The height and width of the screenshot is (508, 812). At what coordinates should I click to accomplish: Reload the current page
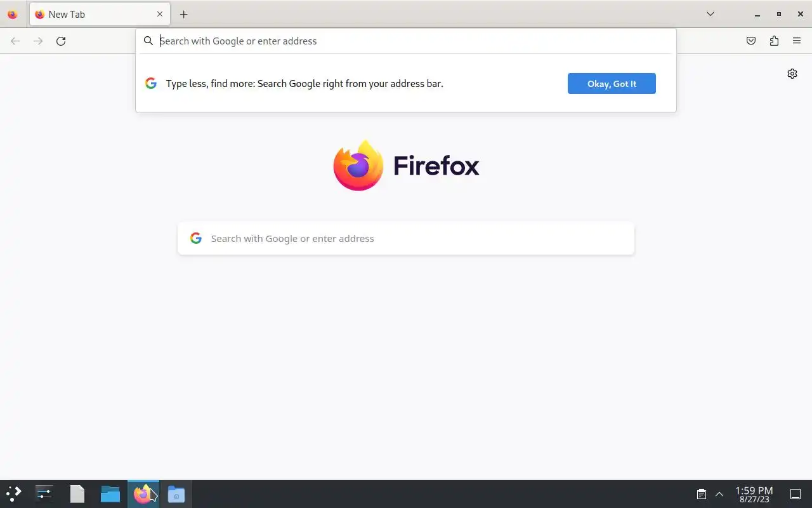click(x=61, y=41)
